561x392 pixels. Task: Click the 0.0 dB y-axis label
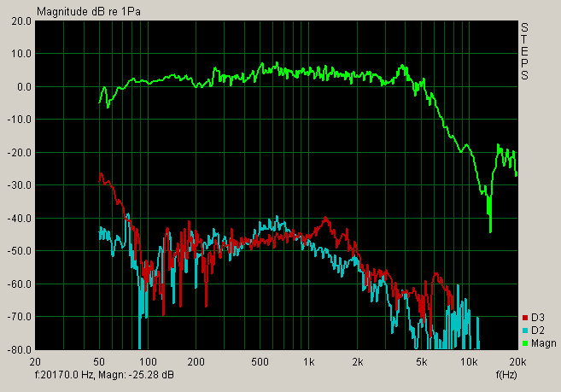[x=20, y=86]
